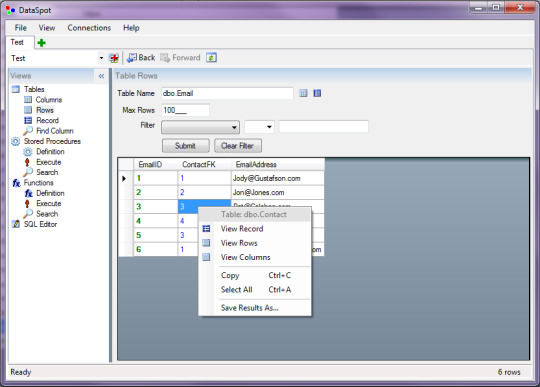Click the Clear Filter button

238,146
